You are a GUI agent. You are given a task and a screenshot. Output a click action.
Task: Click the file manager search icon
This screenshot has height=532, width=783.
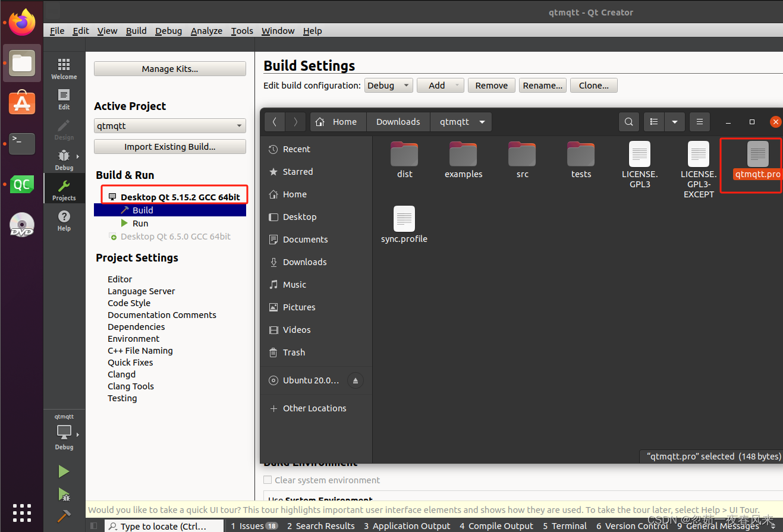[x=629, y=122]
